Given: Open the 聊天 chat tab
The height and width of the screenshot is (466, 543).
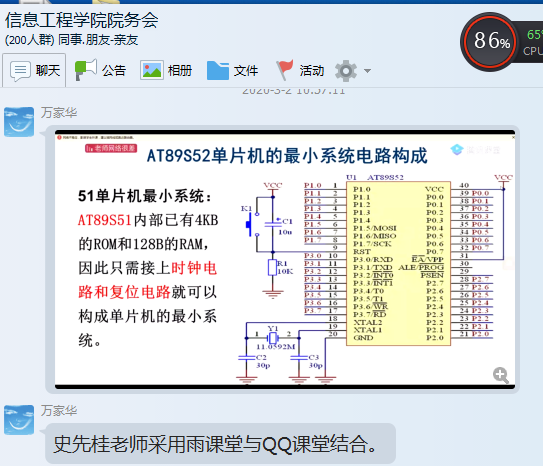Looking at the screenshot, I should (x=34, y=71).
